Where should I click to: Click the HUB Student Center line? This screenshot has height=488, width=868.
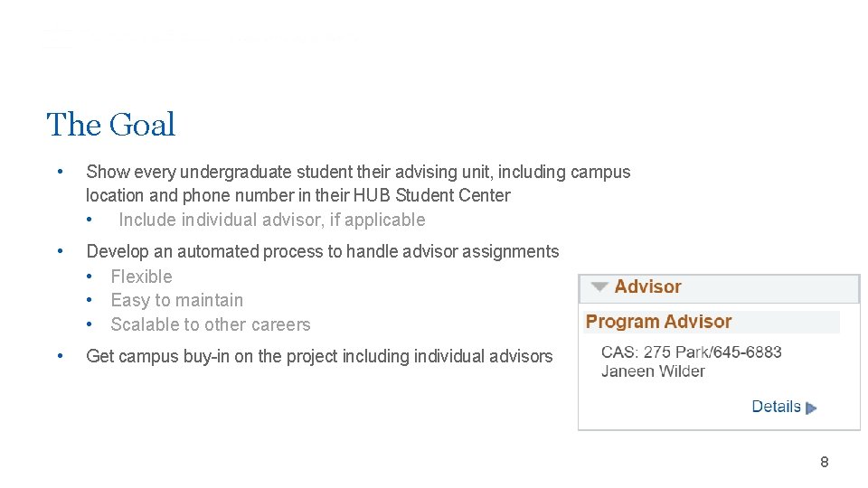[x=298, y=195]
